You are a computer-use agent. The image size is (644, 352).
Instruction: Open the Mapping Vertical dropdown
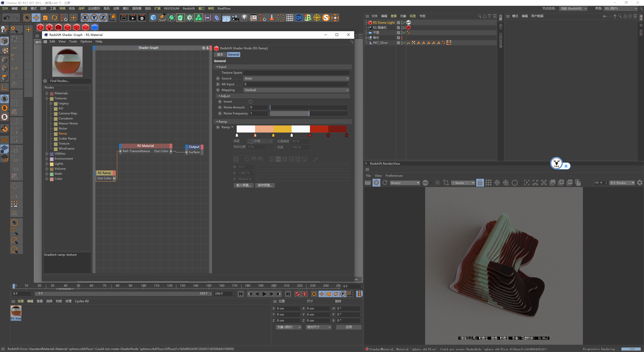[296, 90]
